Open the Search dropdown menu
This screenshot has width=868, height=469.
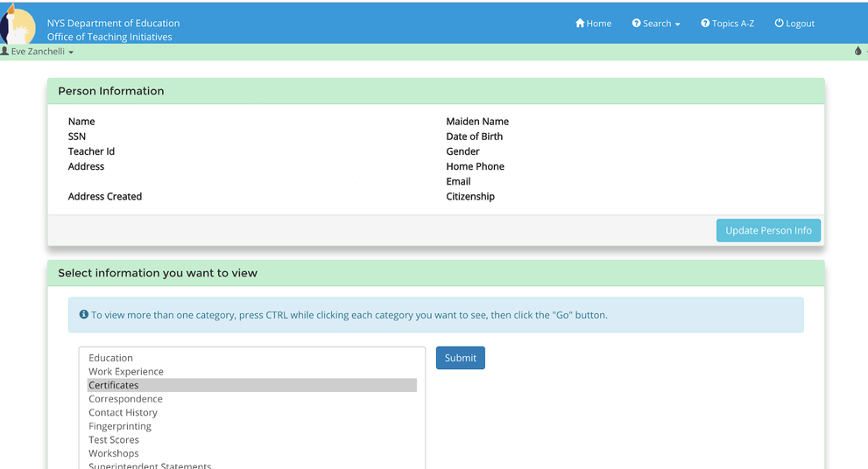pyautogui.click(x=656, y=24)
